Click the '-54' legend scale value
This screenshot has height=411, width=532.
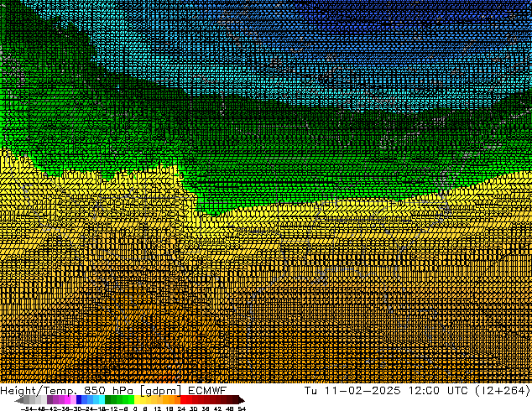click(x=27, y=409)
